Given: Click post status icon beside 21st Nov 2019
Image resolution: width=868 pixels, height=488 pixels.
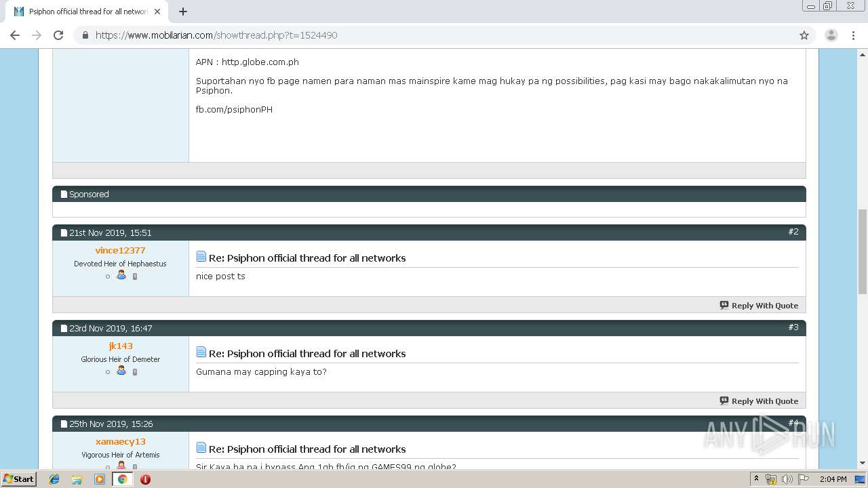Looking at the screenshot, I should coord(64,232).
